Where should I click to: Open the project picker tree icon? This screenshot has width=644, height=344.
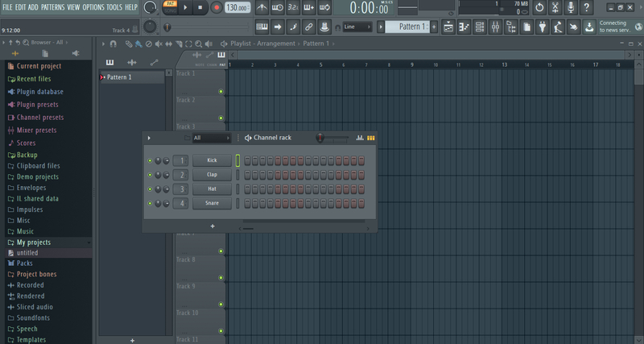pyautogui.click(x=511, y=27)
